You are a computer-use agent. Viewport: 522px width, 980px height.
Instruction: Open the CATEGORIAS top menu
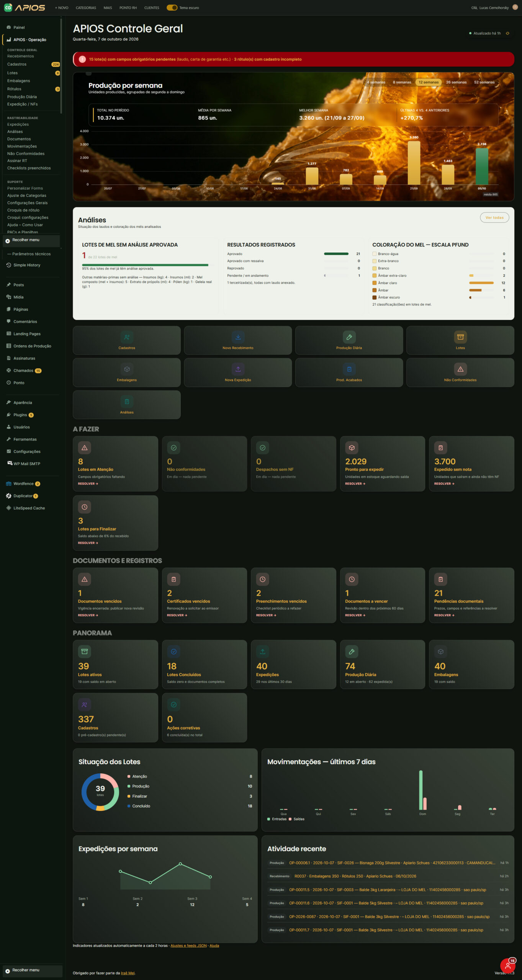[x=86, y=8]
